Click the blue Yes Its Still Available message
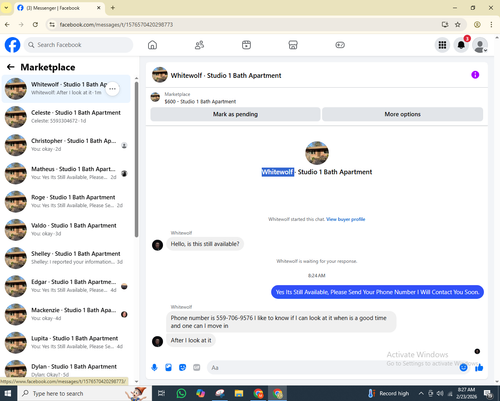This screenshot has height=401, width=500. tap(377, 292)
